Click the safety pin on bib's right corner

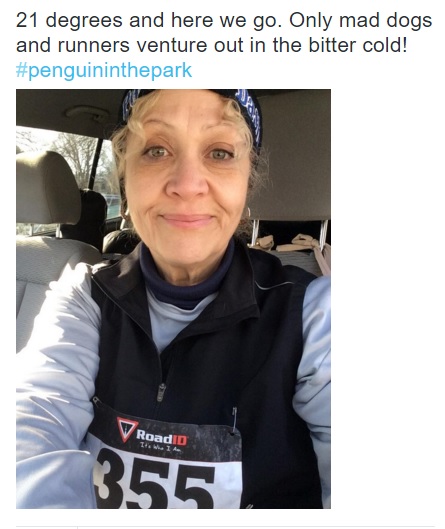[x=234, y=421]
